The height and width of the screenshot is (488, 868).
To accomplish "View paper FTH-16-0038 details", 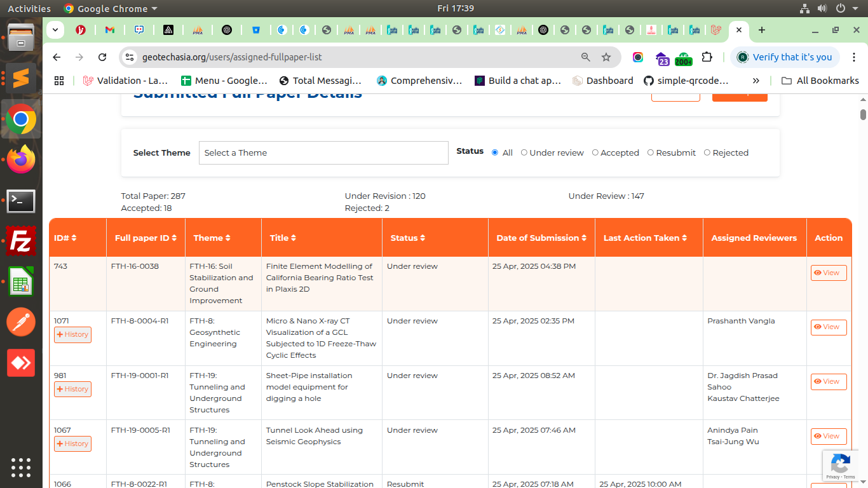I will pyautogui.click(x=828, y=273).
